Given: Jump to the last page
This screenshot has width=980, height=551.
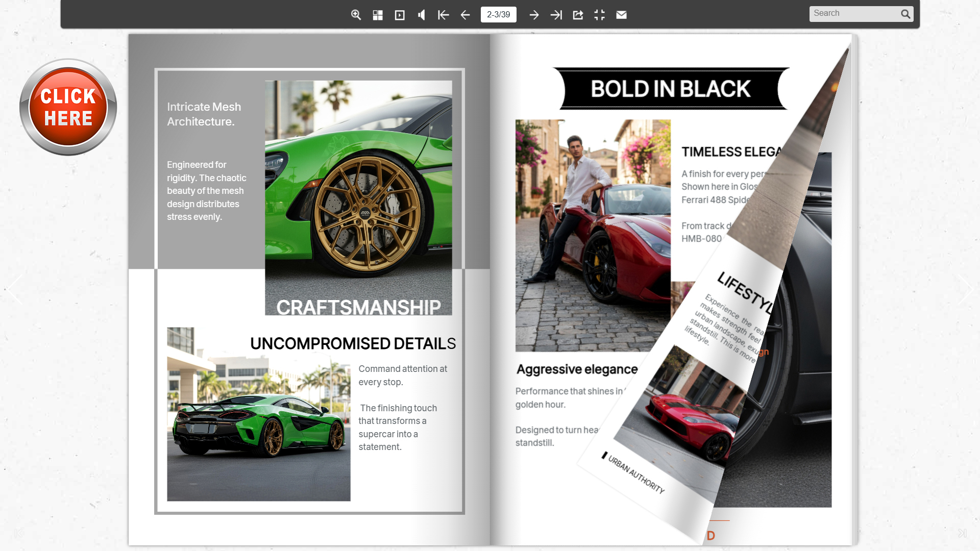Looking at the screenshot, I should tap(556, 15).
